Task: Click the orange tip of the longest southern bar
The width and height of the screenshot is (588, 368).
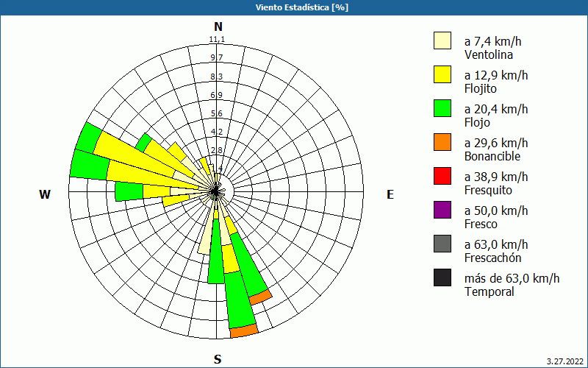Action: click(244, 330)
